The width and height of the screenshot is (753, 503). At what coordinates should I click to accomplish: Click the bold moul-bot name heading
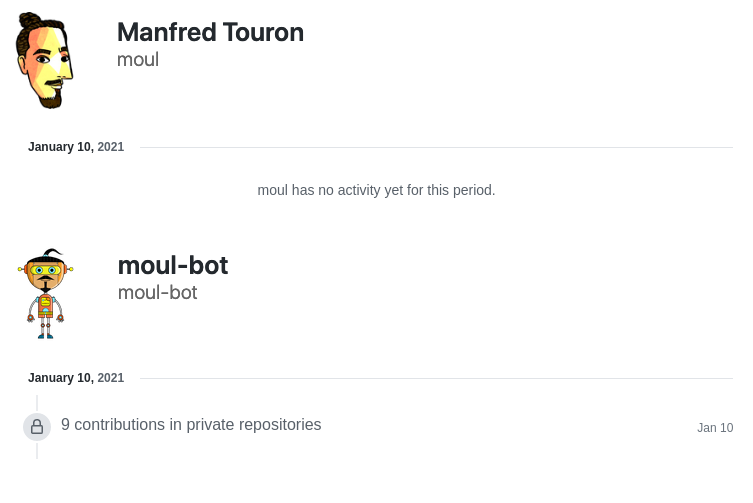(173, 266)
